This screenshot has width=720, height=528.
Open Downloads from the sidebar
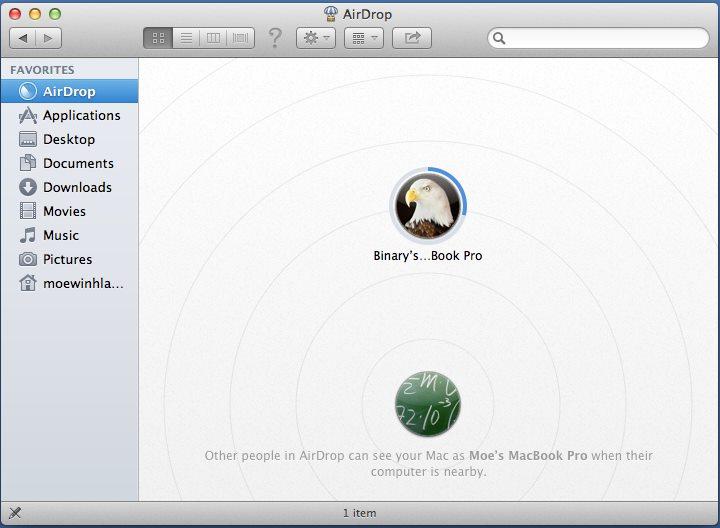coord(69,187)
